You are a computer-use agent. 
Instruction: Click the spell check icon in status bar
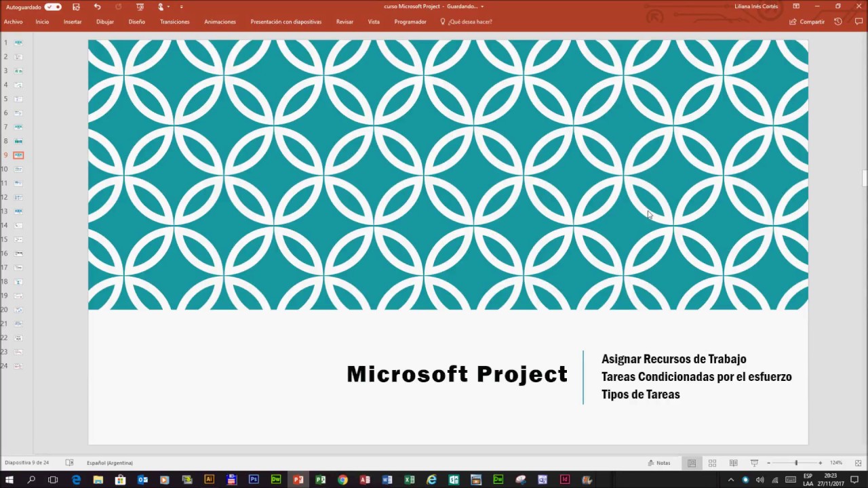click(69, 463)
